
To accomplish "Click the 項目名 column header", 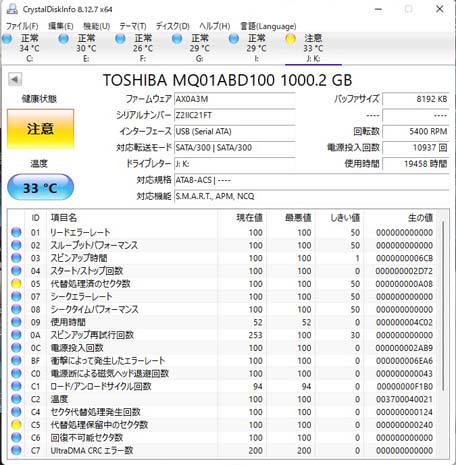I will pyautogui.click(x=132, y=218).
